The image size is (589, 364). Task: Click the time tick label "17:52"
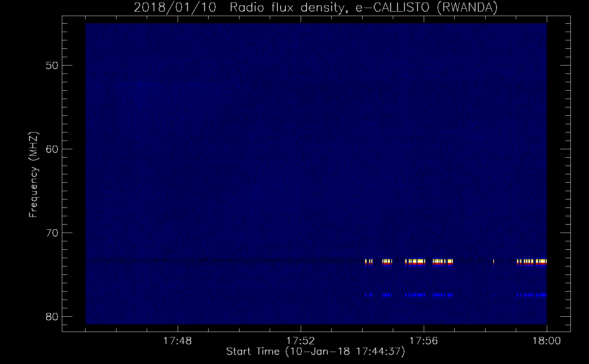click(301, 341)
